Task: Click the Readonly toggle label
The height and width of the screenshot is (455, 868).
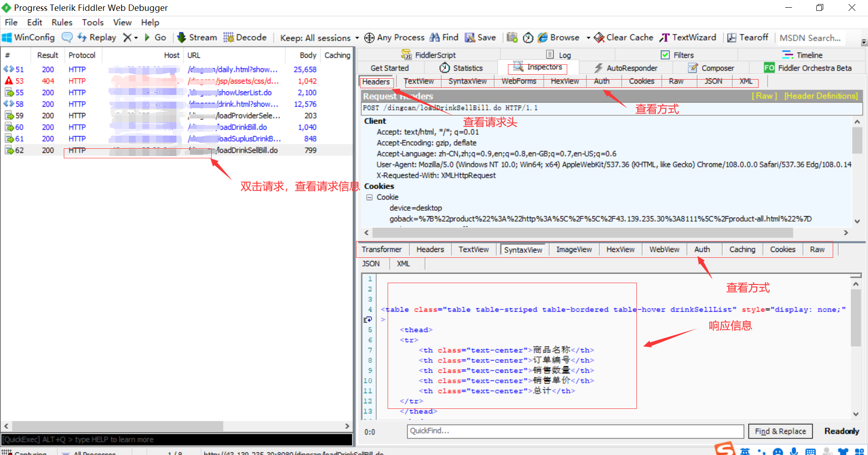Action: click(x=841, y=431)
